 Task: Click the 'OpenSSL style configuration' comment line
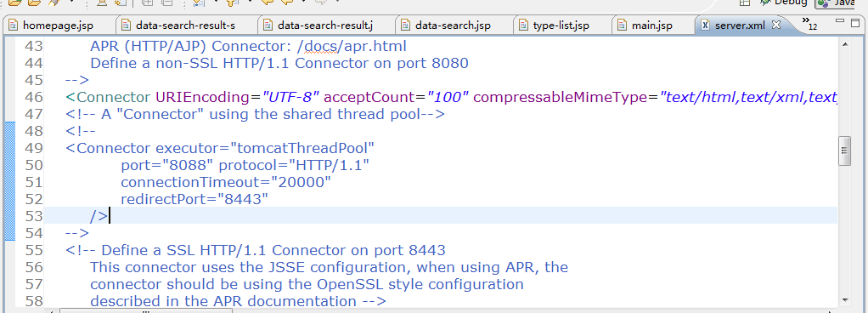coord(307,284)
